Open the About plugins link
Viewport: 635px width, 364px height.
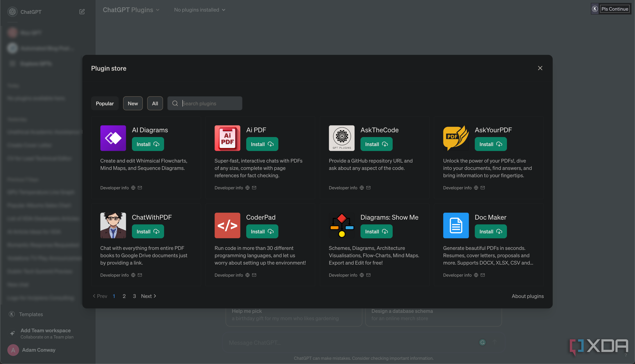[527, 296]
